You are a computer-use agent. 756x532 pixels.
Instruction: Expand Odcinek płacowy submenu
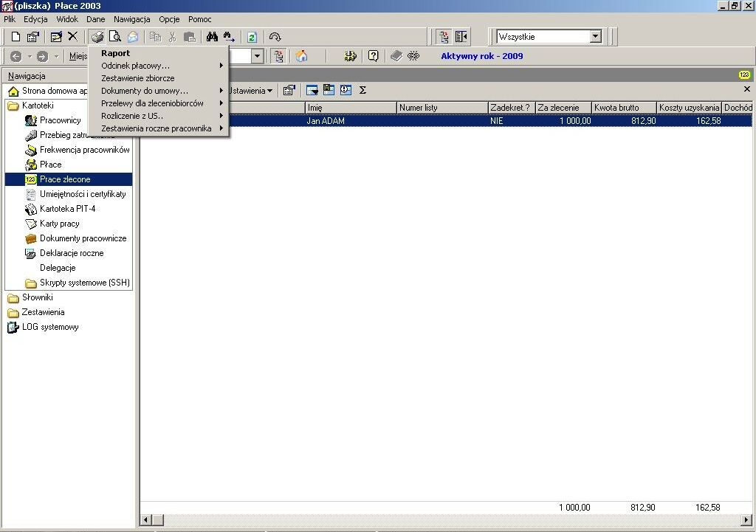(159, 66)
